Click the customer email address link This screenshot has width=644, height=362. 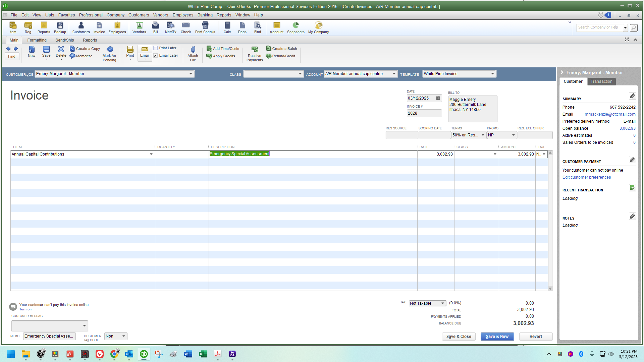click(x=610, y=114)
